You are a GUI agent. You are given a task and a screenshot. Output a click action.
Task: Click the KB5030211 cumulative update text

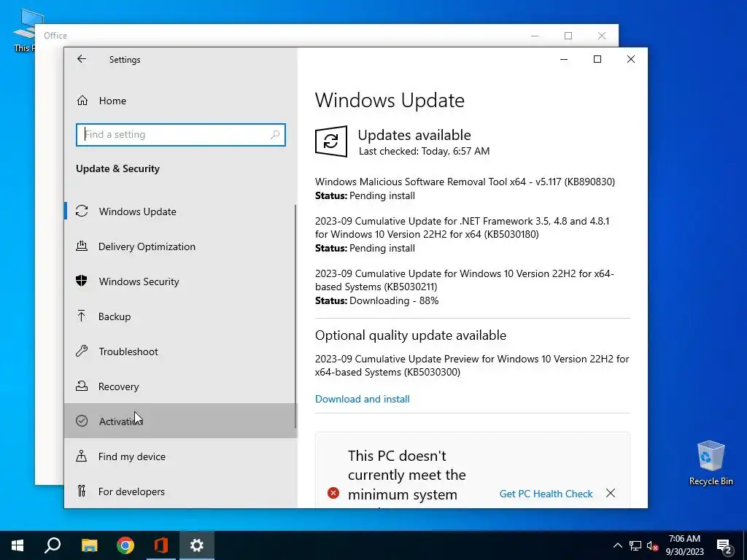point(465,280)
